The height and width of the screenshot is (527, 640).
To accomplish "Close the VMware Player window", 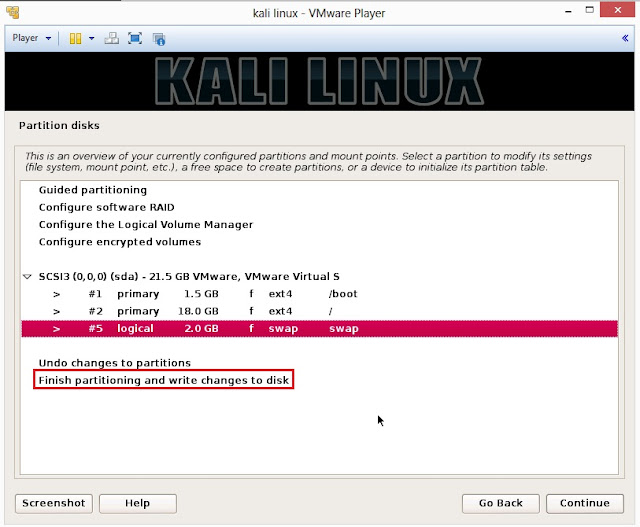I will click(618, 10).
